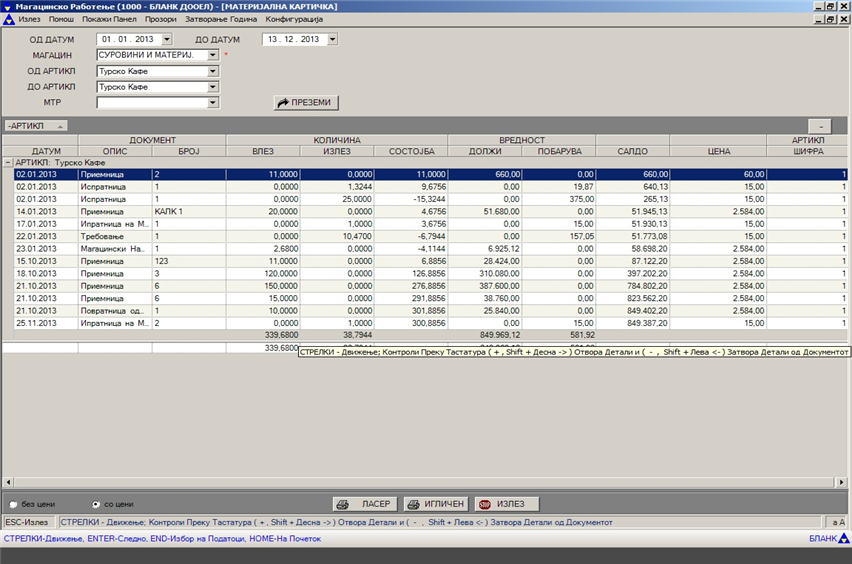Open the Конфигурација menu
This screenshot has height=564, width=852.
point(294,19)
